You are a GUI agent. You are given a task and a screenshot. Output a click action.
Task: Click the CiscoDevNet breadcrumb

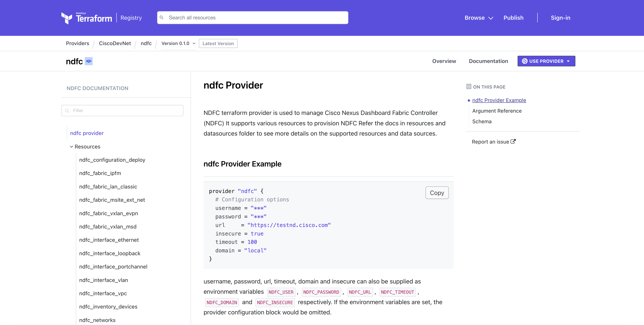(115, 44)
